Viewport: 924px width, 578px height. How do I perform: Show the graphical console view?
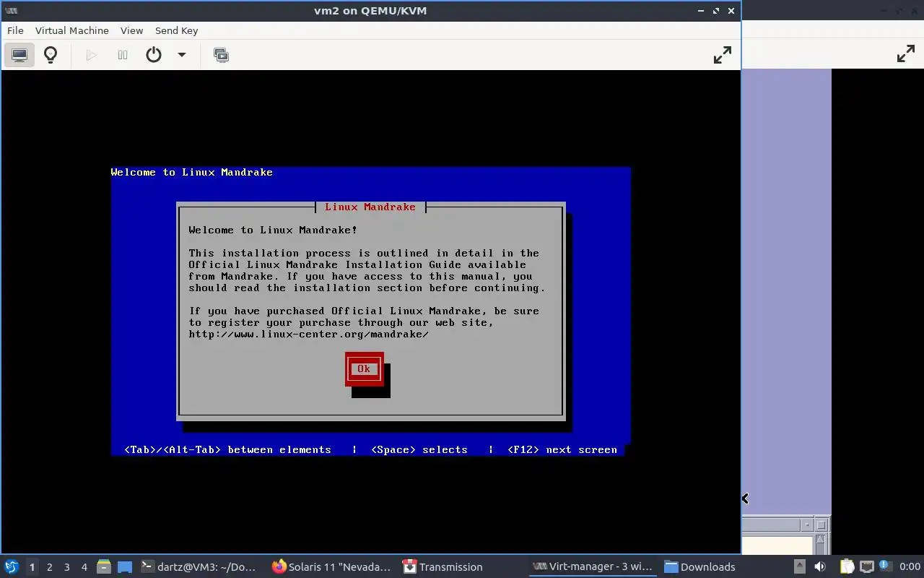(x=19, y=55)
